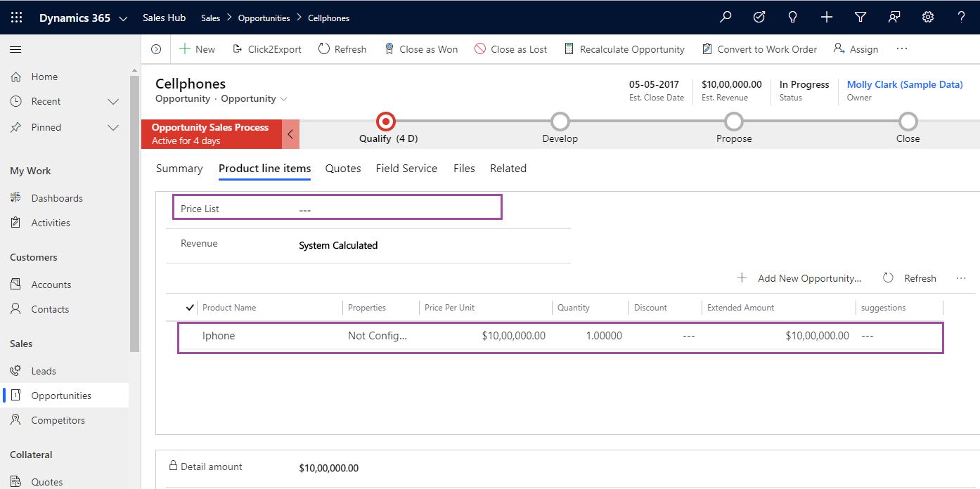The width and height of the screenshot is (980, 489).
Task: Close the opportunity as Lost
Action: (511, 49)
